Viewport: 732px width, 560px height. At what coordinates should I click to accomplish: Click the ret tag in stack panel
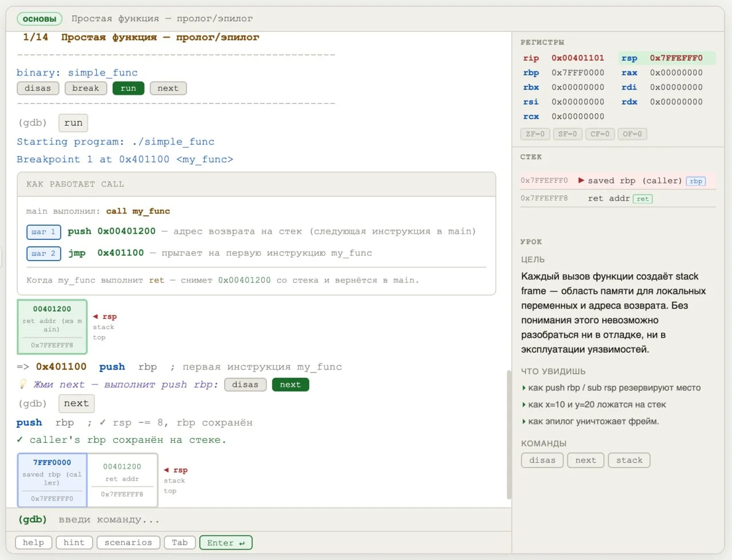(x=643, y=199)
